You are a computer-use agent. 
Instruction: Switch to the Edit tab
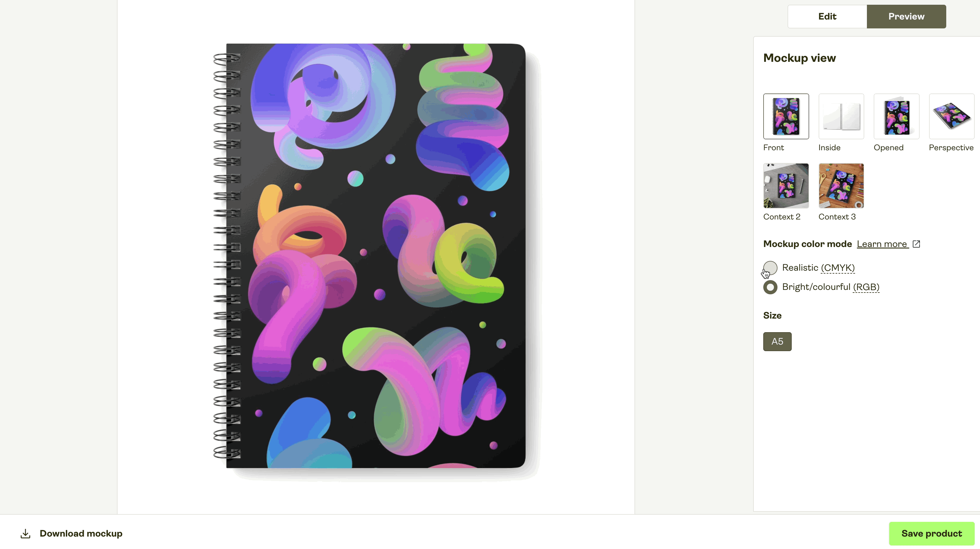click(x=828, y=16)
